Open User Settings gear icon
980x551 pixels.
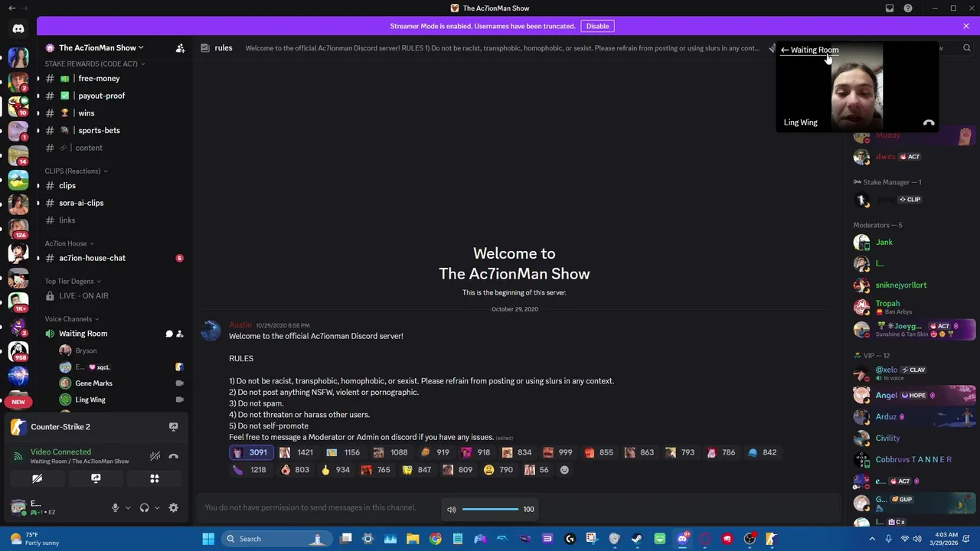(x=173, y=507)
